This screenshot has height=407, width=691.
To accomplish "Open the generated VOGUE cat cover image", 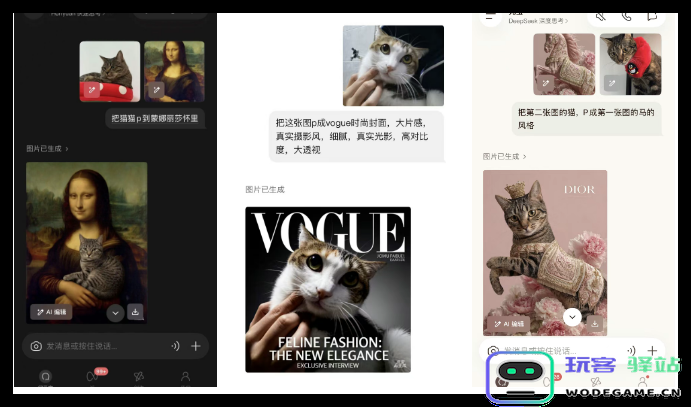I will coord(328,289).
